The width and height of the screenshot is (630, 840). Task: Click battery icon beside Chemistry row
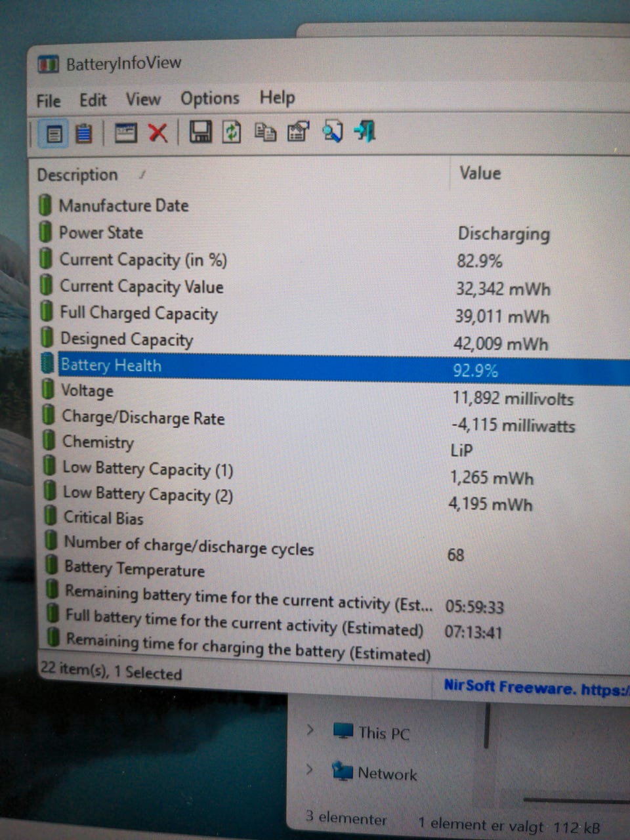pyautogui.click(x=49, y=441)
